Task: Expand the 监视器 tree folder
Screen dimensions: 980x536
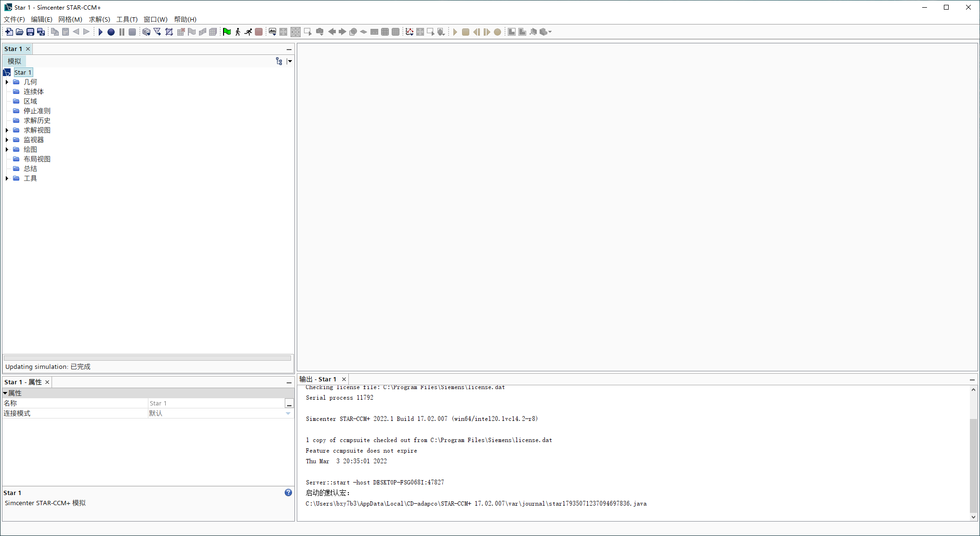Action: pos(7,140)
